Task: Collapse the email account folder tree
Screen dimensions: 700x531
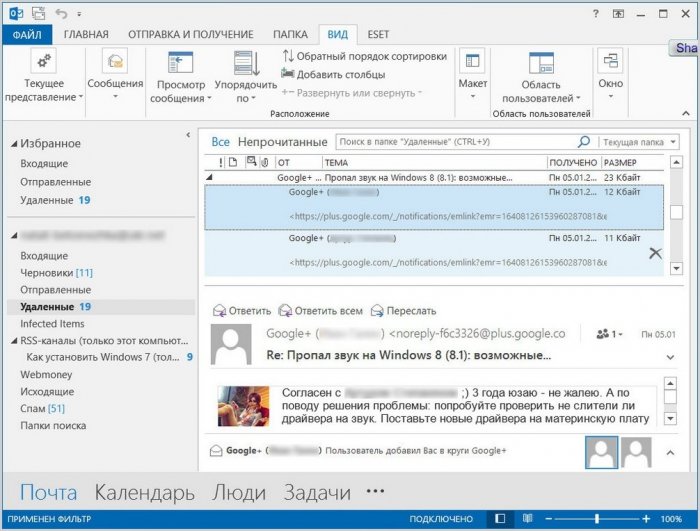Action: click(x=14, y=235)
